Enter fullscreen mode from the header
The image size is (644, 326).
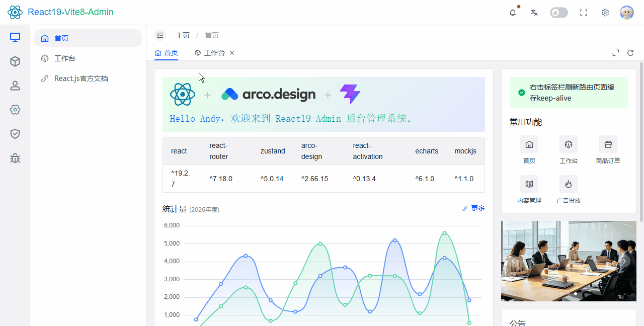coord(584,13)
